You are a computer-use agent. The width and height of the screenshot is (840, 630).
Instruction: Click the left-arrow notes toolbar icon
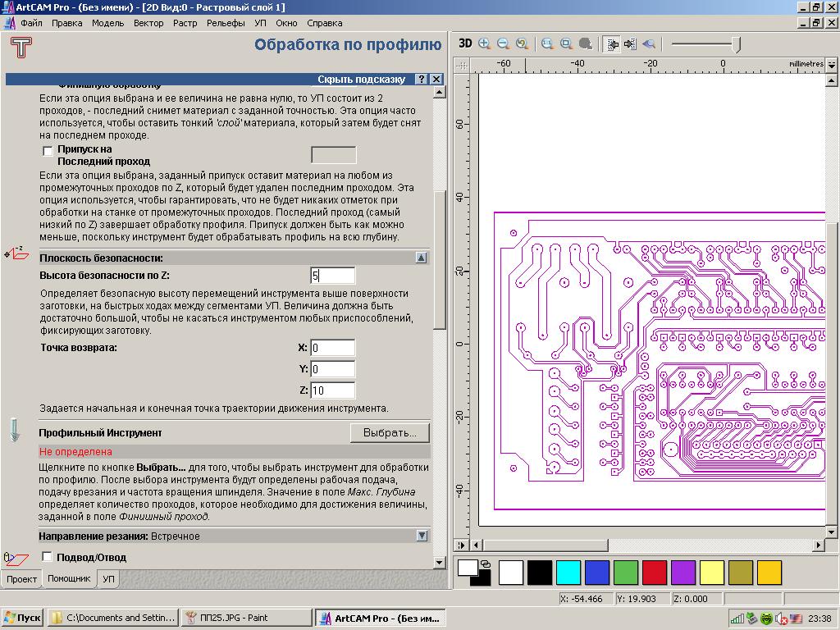tap(612, 44)
